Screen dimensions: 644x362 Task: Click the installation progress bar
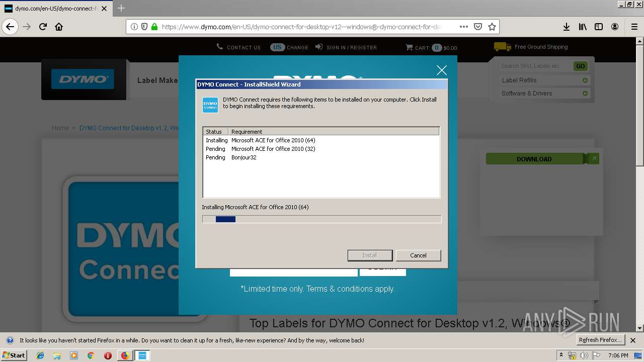(321, 219)
